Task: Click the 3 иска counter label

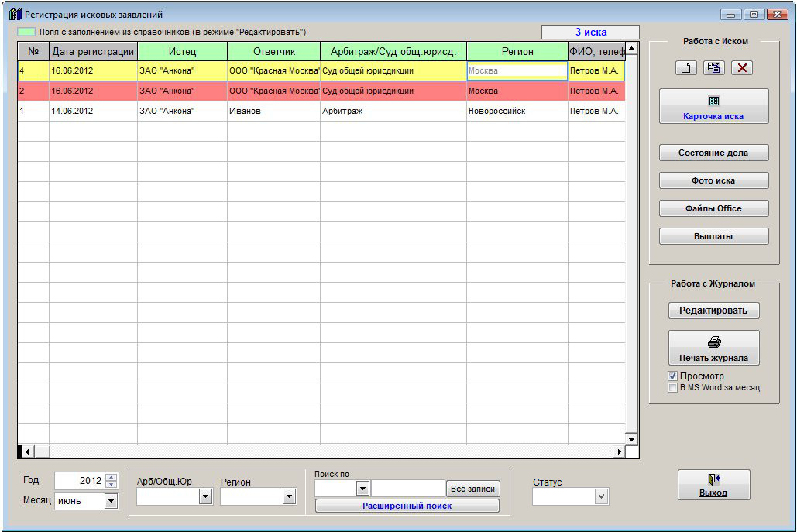Action: point(591,32)
